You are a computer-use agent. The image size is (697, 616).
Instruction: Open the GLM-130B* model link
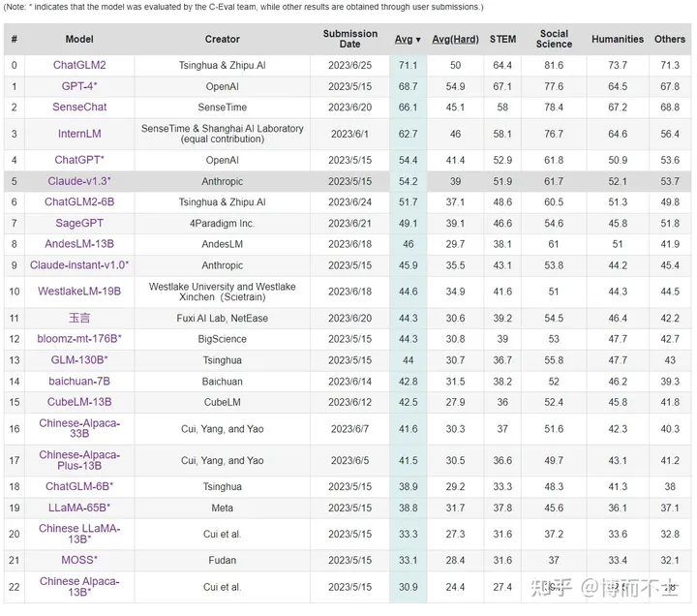(79, 359)
